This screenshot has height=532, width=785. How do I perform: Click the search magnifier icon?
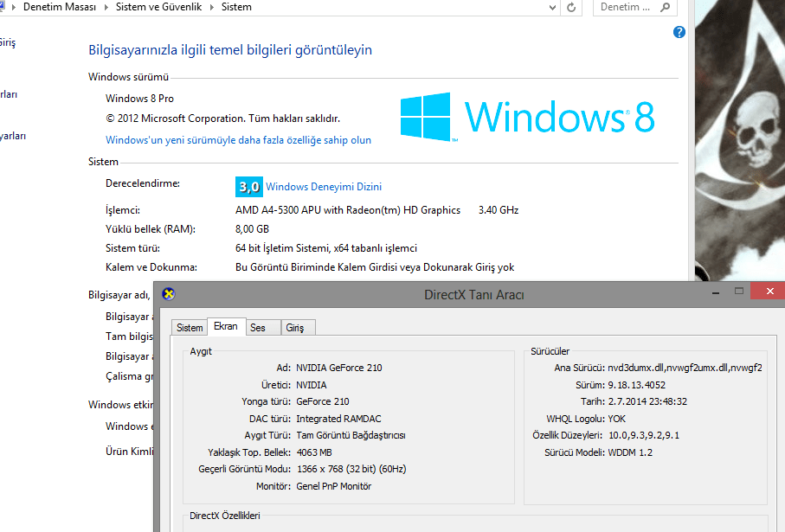(x=665, y=8)
